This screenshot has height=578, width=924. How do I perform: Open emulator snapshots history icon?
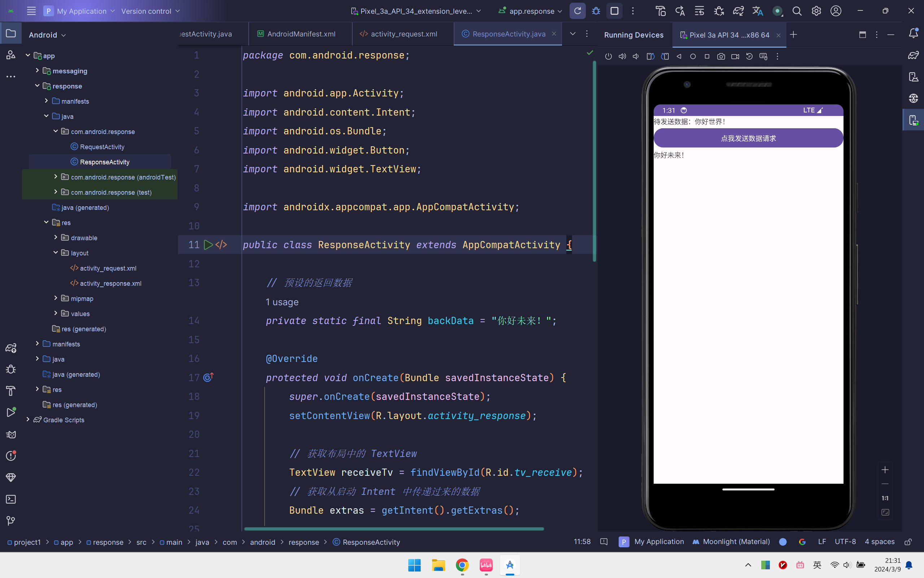point(749,57)
